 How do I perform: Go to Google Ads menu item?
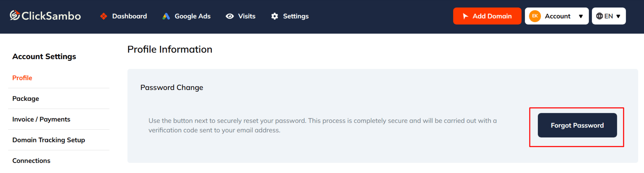tap(192, 16)
